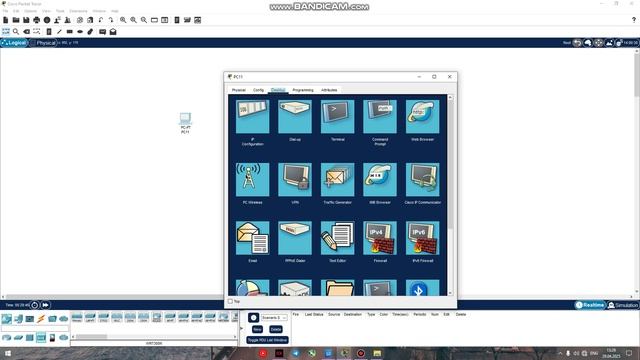Open MIB Browser app
640x360 pixels.
380,180
